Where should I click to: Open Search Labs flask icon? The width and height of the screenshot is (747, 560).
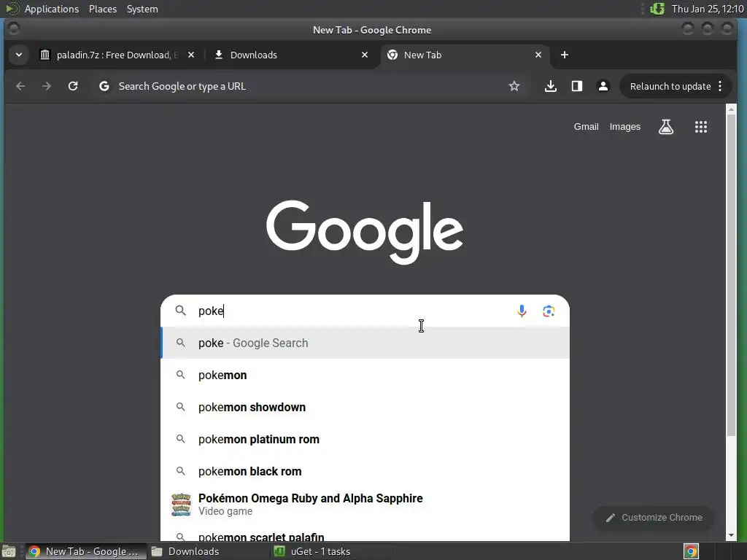click(x=666, y=127)
